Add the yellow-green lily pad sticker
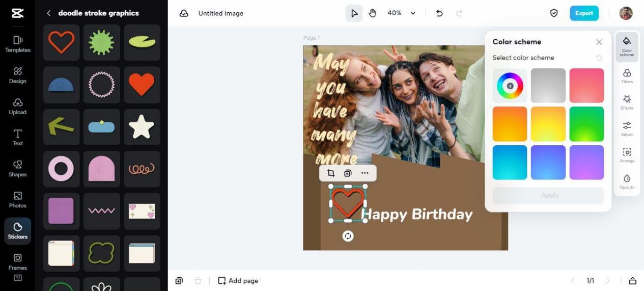 [x=142, y=43]
